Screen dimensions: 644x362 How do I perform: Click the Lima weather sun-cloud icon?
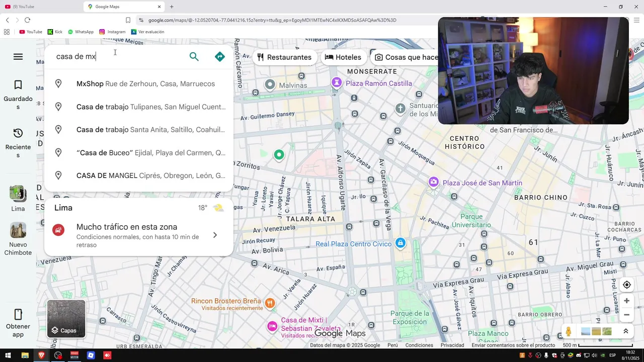click(218, 208)
